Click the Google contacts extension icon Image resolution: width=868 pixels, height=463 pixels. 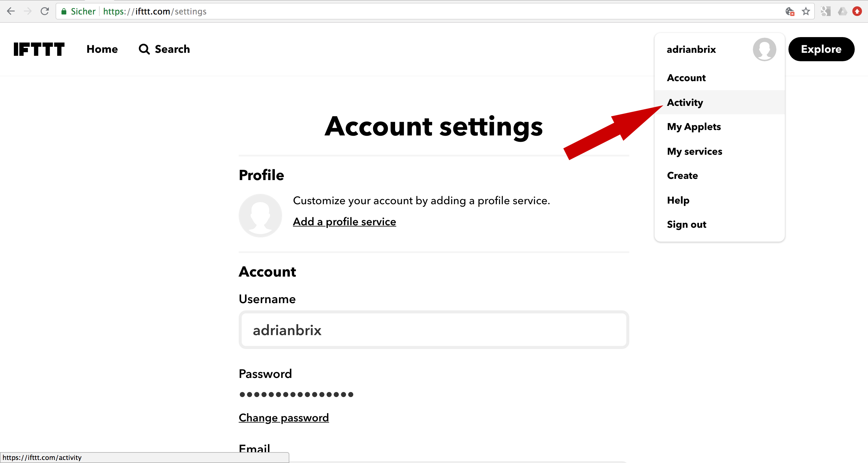point(826,11)
